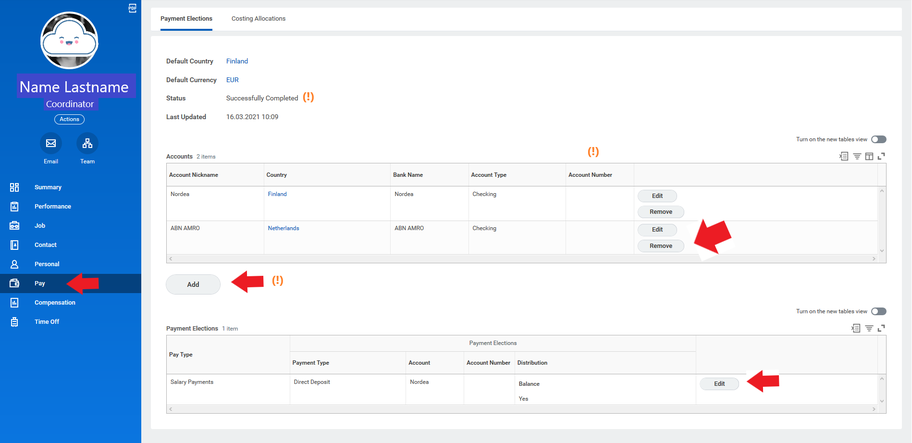
Task: Filter the Payment Elections table
Action: tap(869, 328)
